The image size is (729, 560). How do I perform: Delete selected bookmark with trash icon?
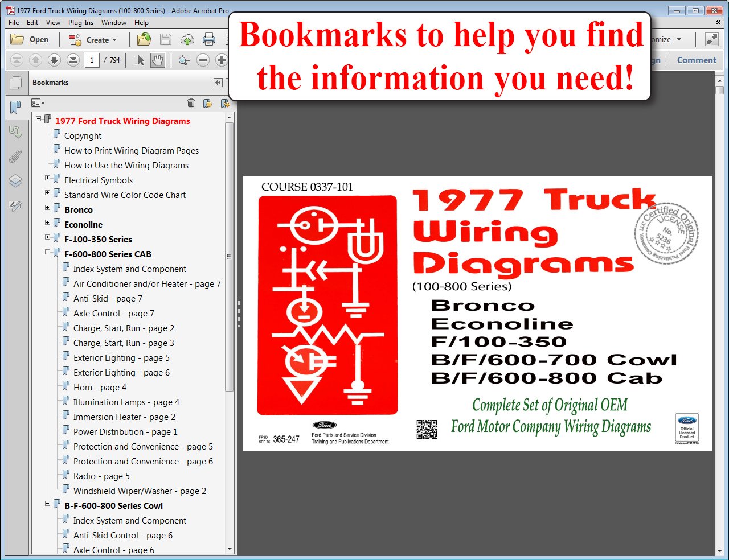click(x=191, y=103)
